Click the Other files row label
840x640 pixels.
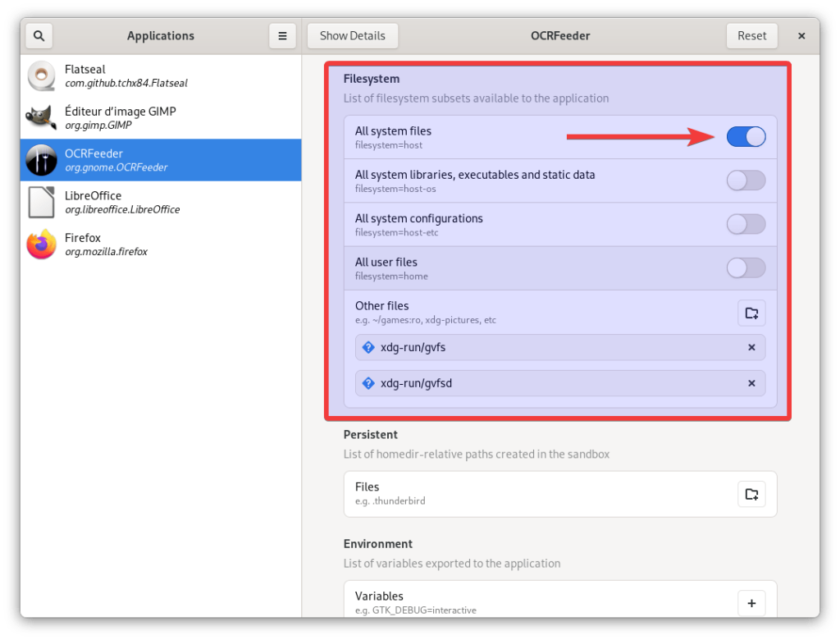coord(381,306)
